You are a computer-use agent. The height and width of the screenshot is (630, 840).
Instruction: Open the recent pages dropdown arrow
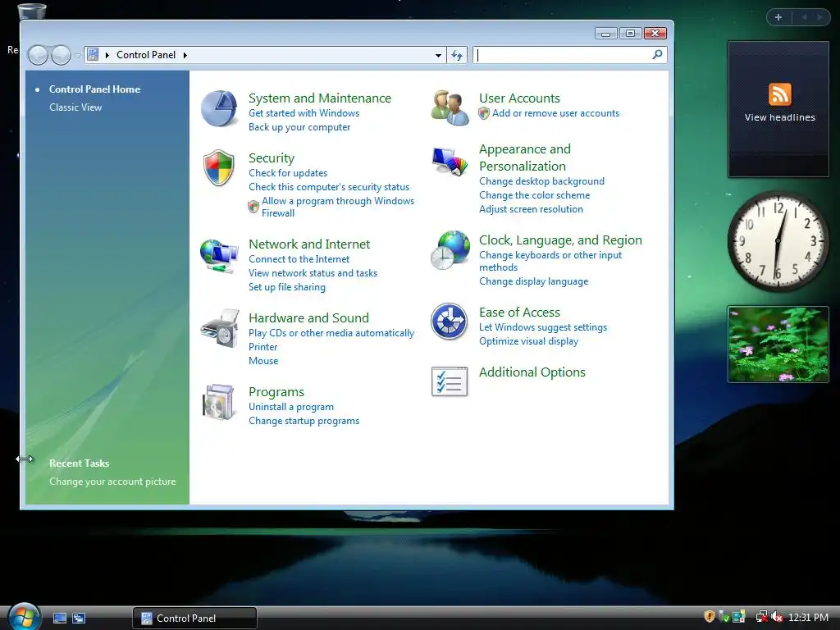[x=77, y=55]
